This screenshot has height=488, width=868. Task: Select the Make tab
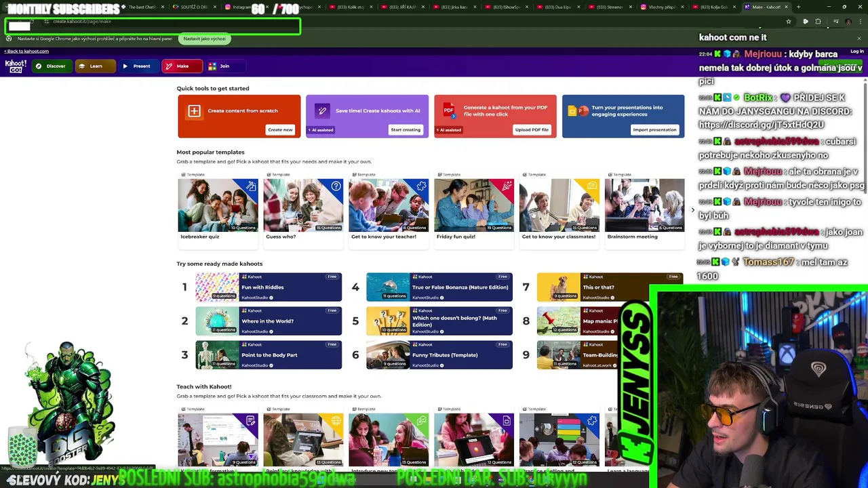(x=182, y=66)
